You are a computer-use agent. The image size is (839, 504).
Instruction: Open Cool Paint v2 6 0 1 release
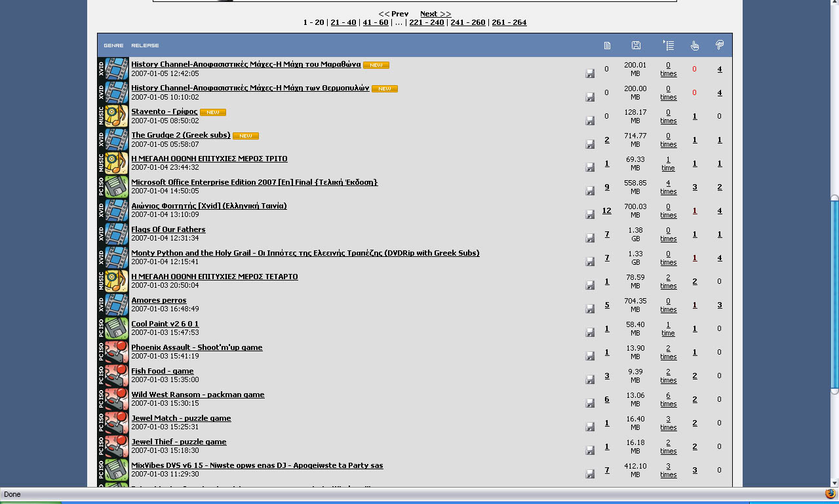point(165,324)
